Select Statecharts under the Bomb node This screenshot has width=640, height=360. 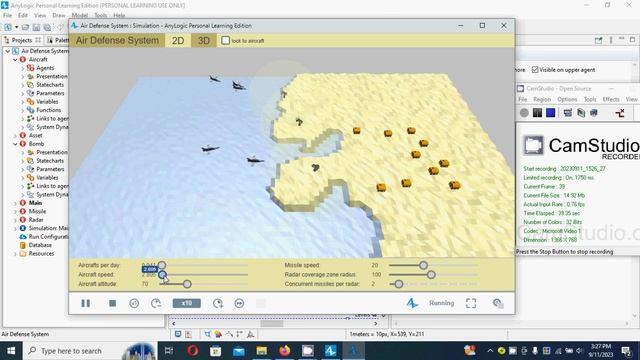coord(50,161)
